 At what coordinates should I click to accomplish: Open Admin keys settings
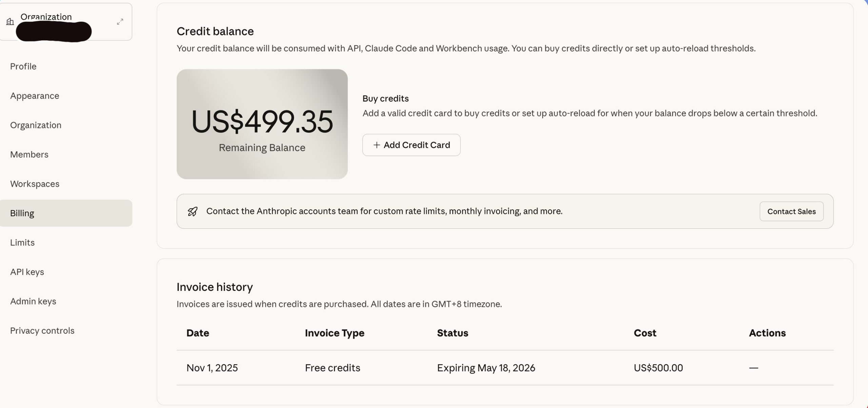click(33, 301)
